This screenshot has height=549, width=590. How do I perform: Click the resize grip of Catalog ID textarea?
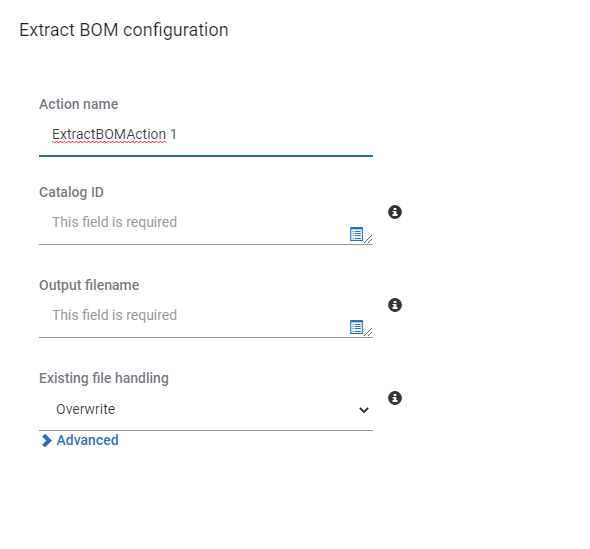tap(368, 239)
